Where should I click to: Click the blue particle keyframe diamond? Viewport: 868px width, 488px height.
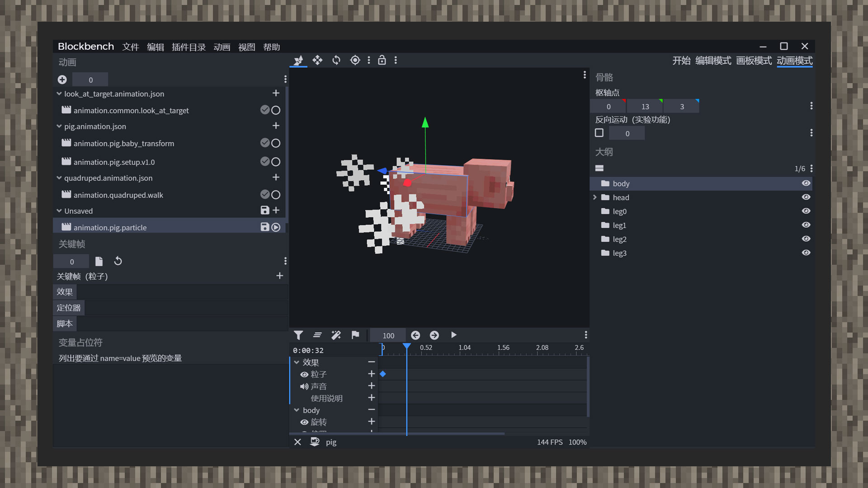tap(383, 374)
